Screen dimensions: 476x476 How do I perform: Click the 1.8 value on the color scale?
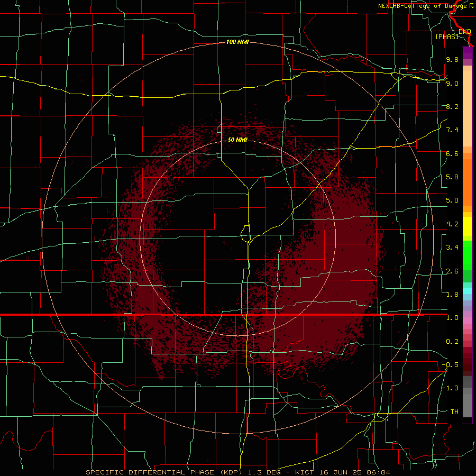tap(452, 295)
